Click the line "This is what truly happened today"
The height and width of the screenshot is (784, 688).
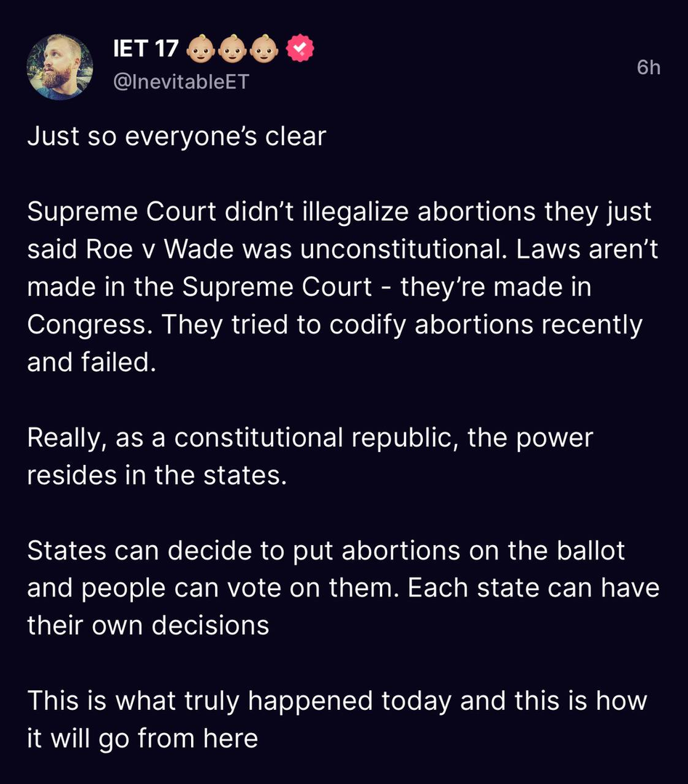click(x=336, y=700)
